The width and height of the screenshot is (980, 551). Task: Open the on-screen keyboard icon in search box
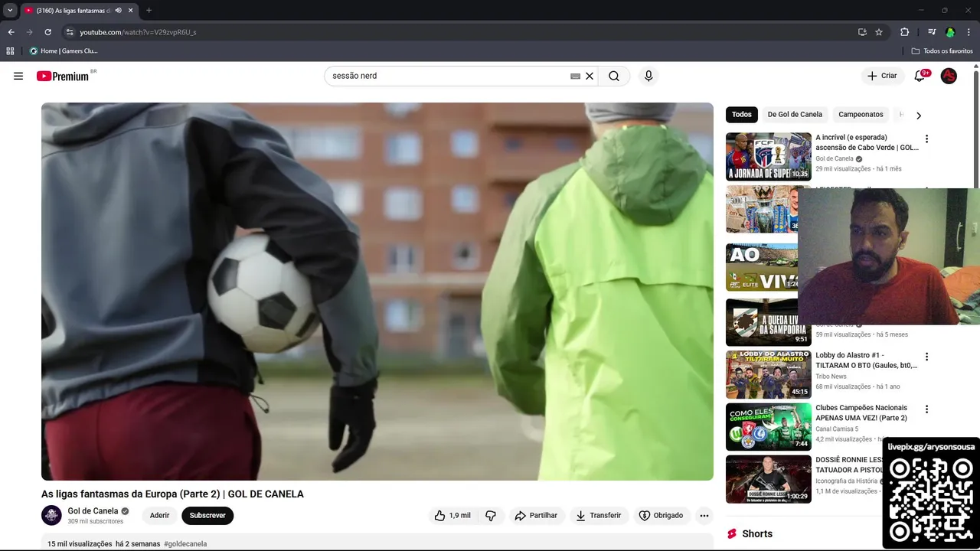click(576, 77)
